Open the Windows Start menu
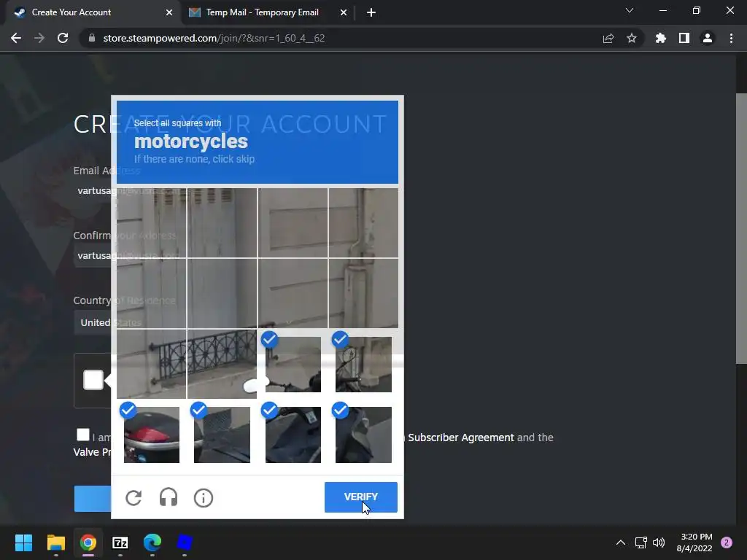 coord(23,542)
